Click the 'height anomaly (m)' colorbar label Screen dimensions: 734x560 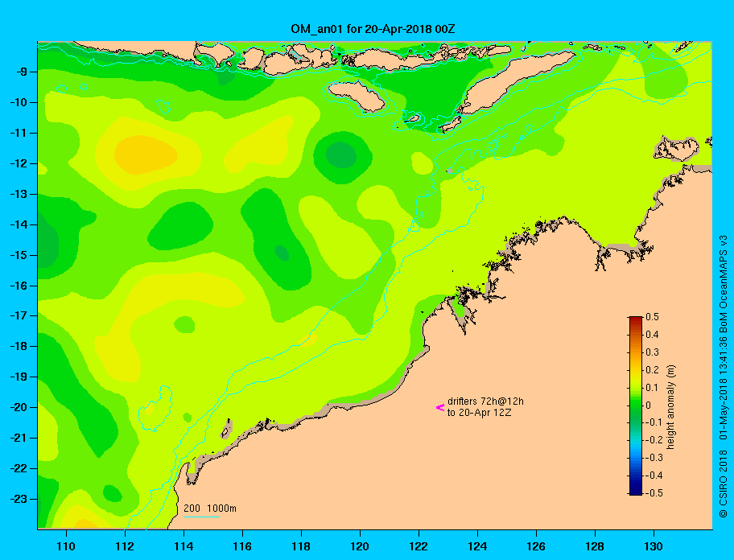click(x=670, y=407)
